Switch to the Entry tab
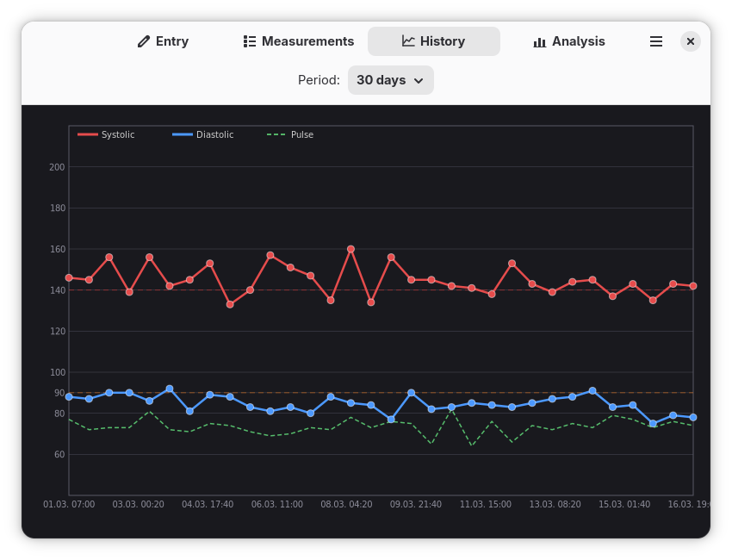The width and height of the screenshot is (732, 560). click(163, 41)
